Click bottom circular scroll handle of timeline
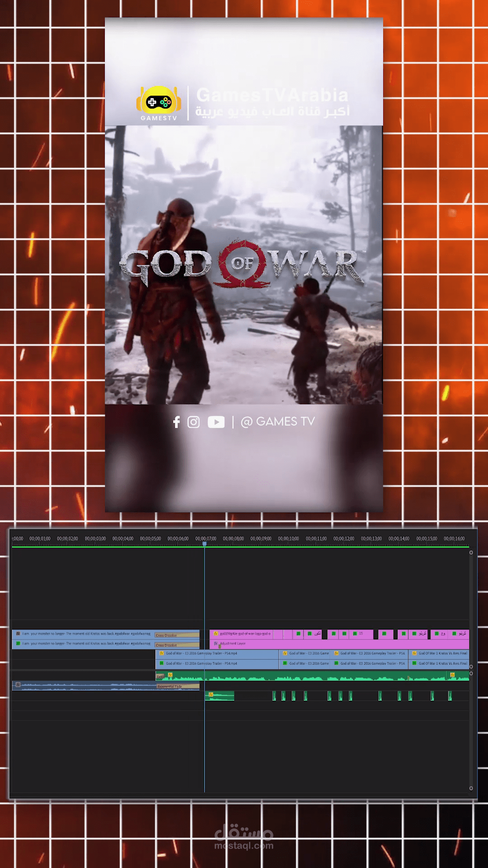 (x=471, y=788)
